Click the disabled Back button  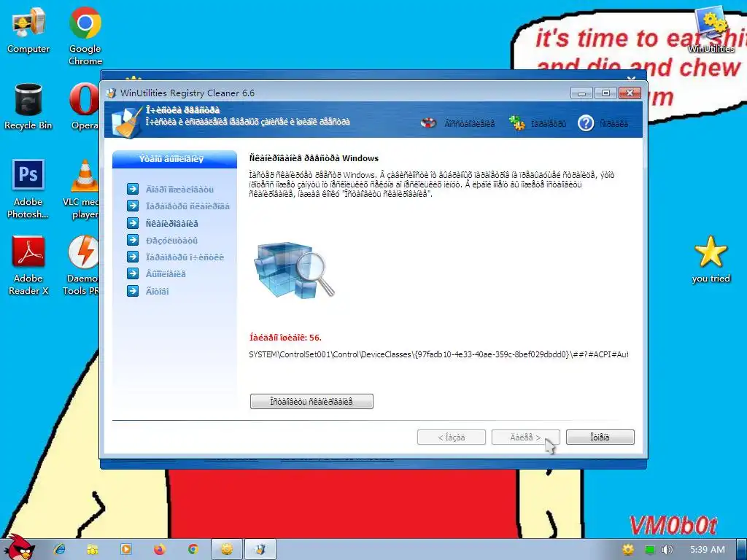[451, 437]
